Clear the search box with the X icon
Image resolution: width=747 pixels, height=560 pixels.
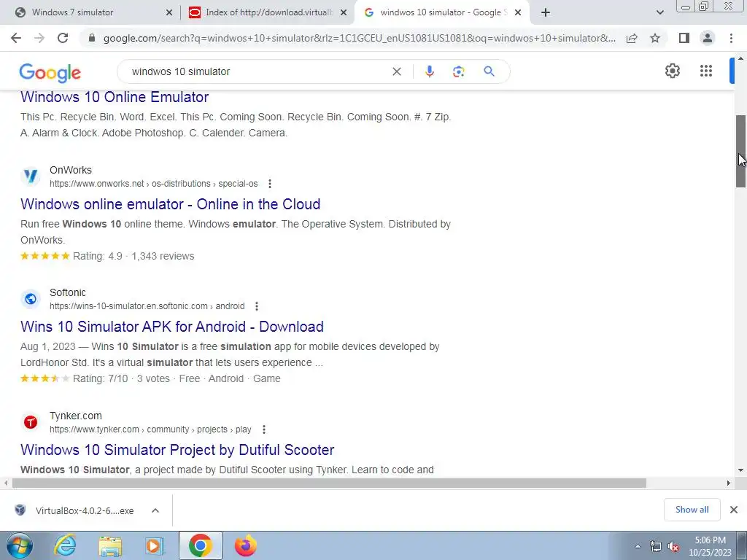(x=396, y=71)
